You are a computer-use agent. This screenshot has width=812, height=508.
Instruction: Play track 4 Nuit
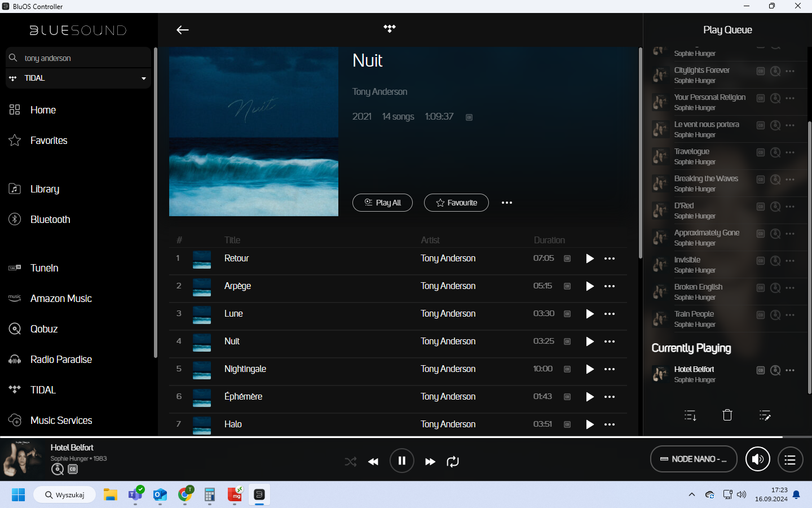590,341
